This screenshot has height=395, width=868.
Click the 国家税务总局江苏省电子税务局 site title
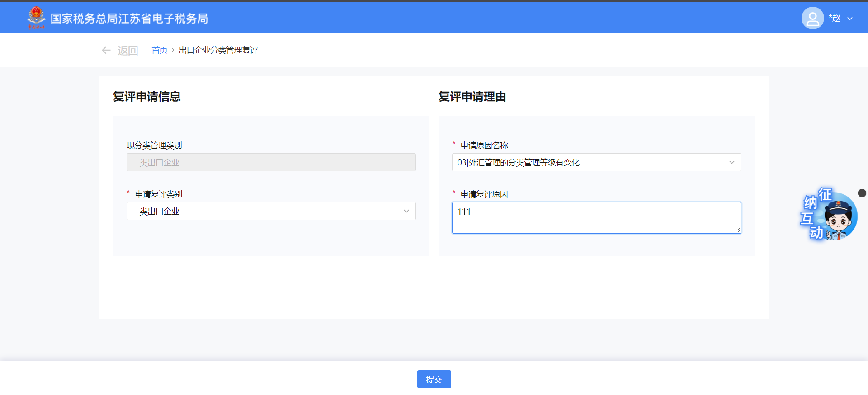(129, 19)
